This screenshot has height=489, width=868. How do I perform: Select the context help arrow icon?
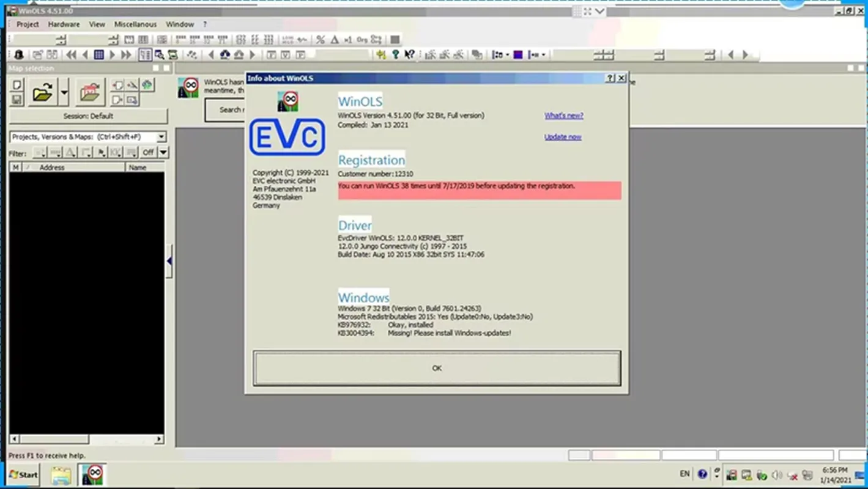point(409,54)
